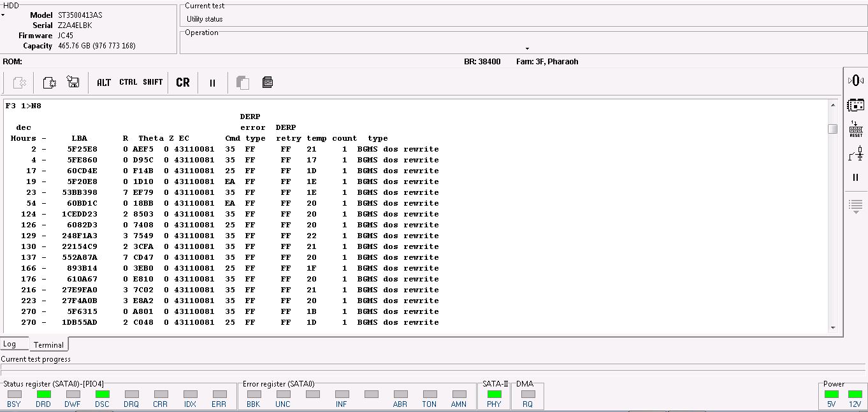
Task: Click LBA value 1DB55AD last row
Action: coord(80,322)
